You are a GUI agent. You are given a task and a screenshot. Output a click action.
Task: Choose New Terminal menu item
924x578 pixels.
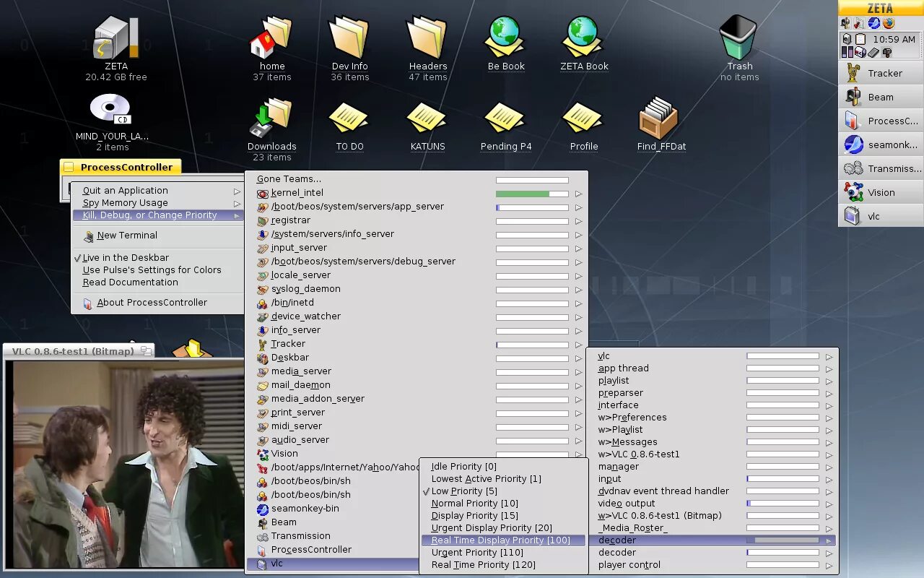tap(157, 236)
